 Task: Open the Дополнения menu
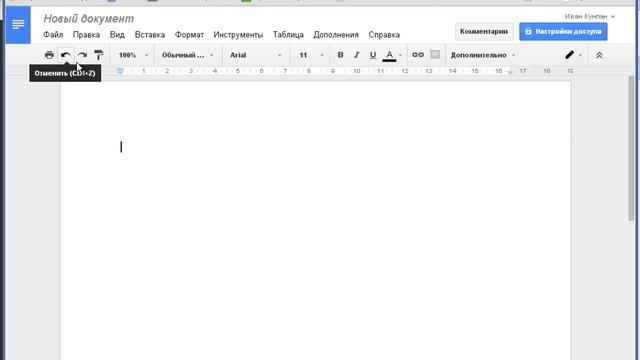336,35
